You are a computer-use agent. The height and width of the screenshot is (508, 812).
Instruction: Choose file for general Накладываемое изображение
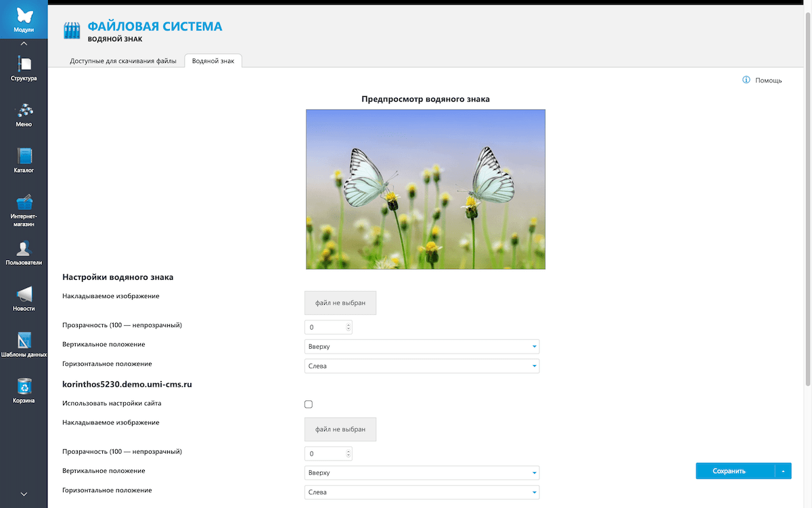click(340, 303)
